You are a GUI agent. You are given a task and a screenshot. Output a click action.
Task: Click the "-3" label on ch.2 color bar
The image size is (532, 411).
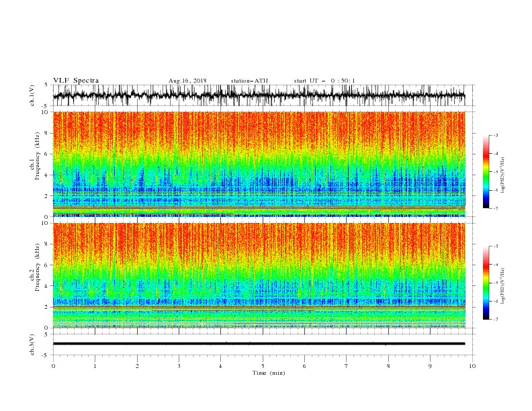click(495, 246)
